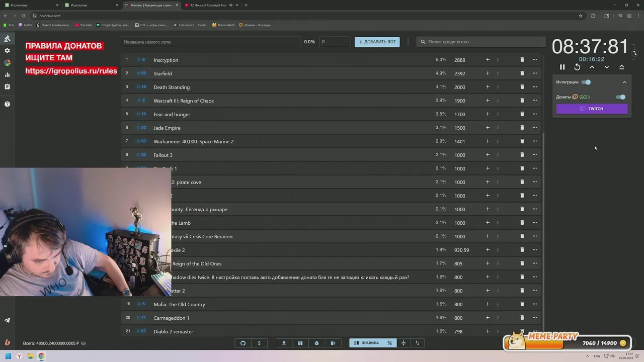Toggle visibility of the total sum
Screen dimensions: 644x362
coord(84,343)
